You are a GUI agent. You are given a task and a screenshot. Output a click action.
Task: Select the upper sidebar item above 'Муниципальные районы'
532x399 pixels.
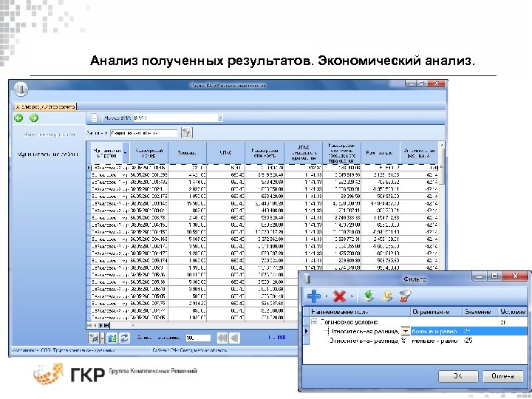50,134
